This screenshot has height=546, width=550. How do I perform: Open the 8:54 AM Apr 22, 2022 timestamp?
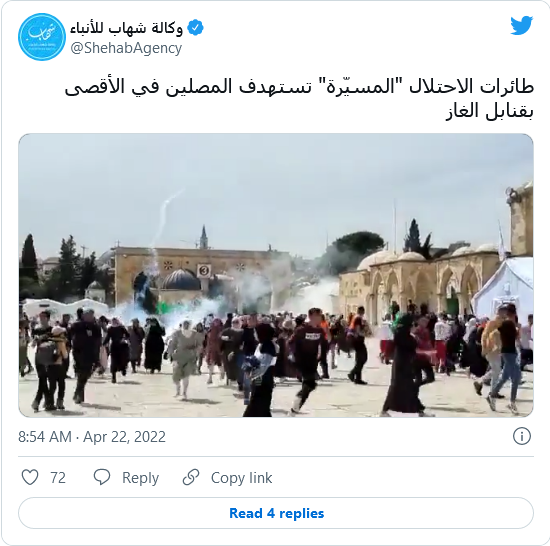(x=92, y=437)
